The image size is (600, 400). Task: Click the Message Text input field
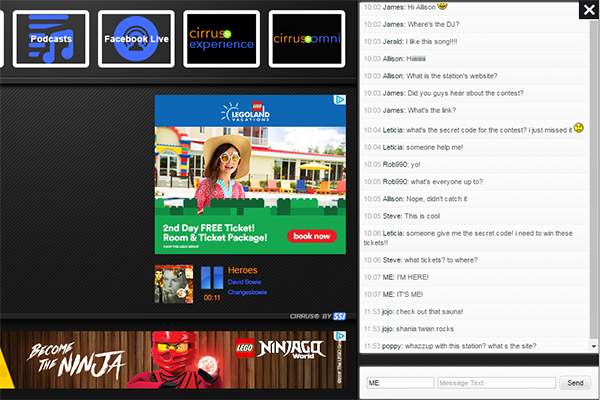496,383
